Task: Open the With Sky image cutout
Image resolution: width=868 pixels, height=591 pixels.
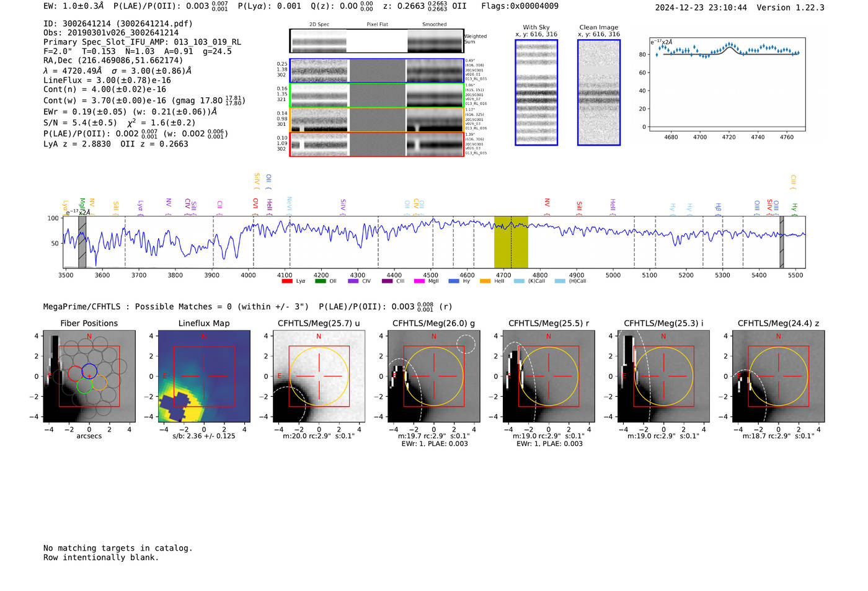Action: click(536, 92)
